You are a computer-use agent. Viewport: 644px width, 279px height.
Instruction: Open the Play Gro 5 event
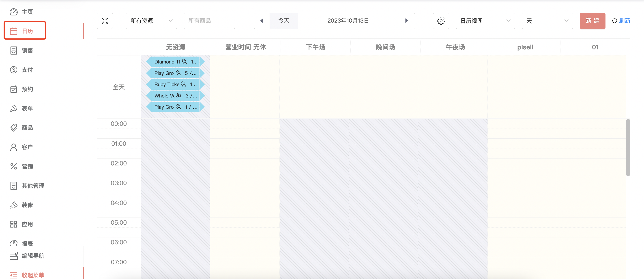tap(176, 73)
